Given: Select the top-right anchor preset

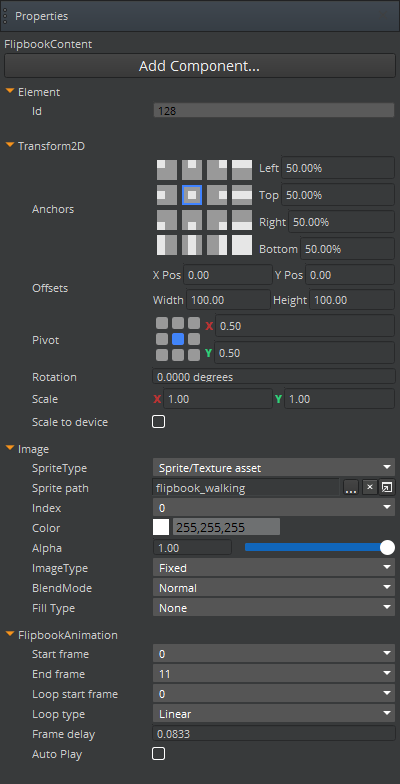Looking at the screenshot, I should click(x=217, y=170).
